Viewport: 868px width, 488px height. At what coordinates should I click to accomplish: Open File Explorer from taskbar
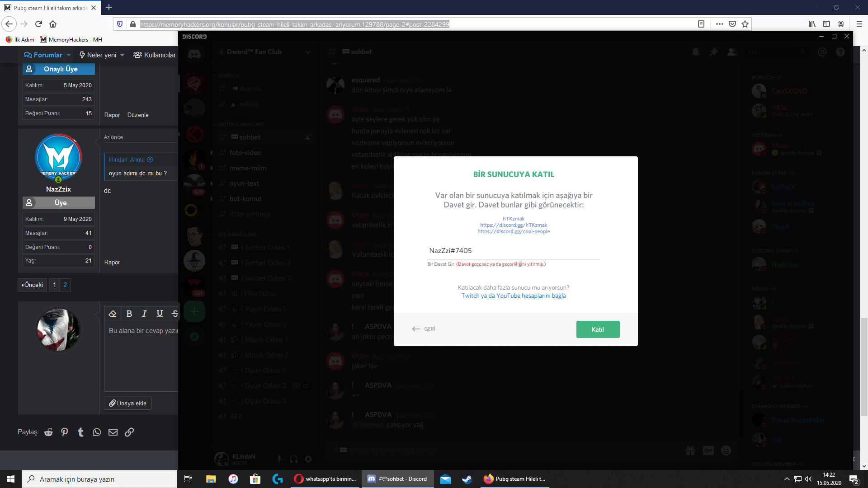tap(211, 479)
